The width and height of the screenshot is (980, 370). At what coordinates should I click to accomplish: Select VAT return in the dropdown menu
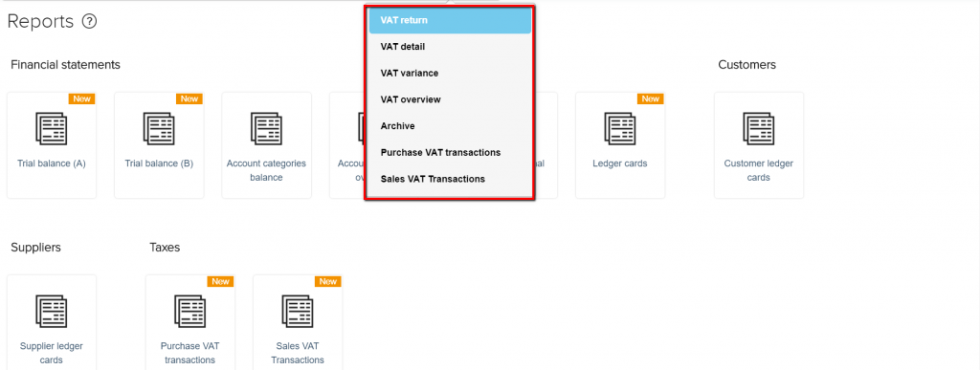tap(450, 21)
